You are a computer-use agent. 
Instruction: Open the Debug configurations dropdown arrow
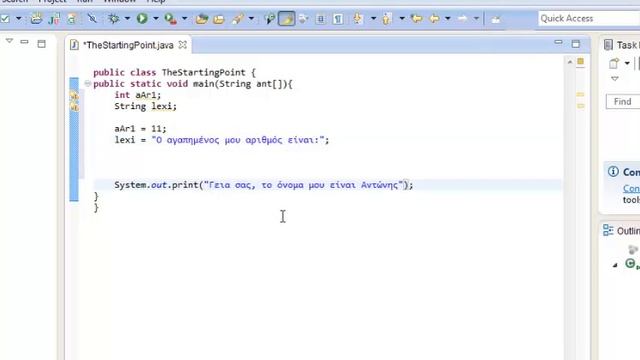click(127, 18)
